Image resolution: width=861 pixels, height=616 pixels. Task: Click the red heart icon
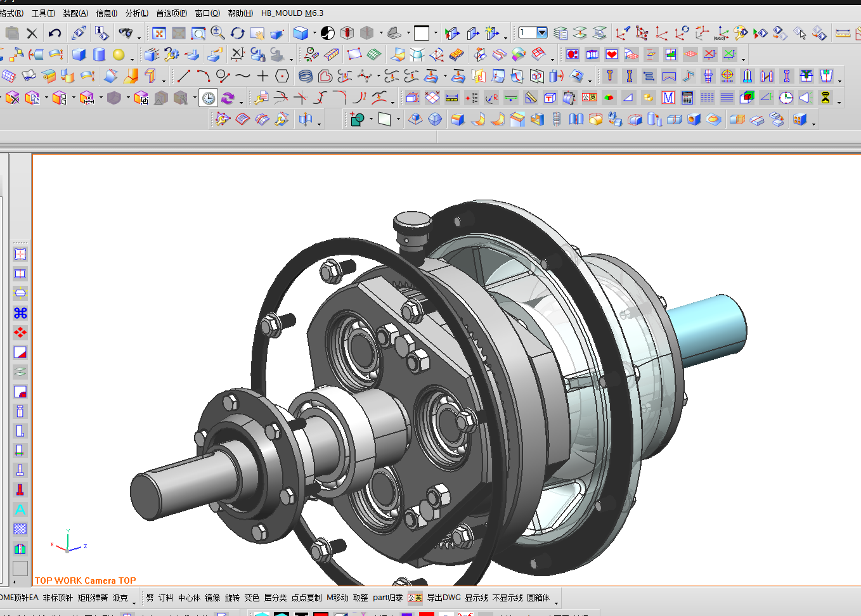coord(612,55)
